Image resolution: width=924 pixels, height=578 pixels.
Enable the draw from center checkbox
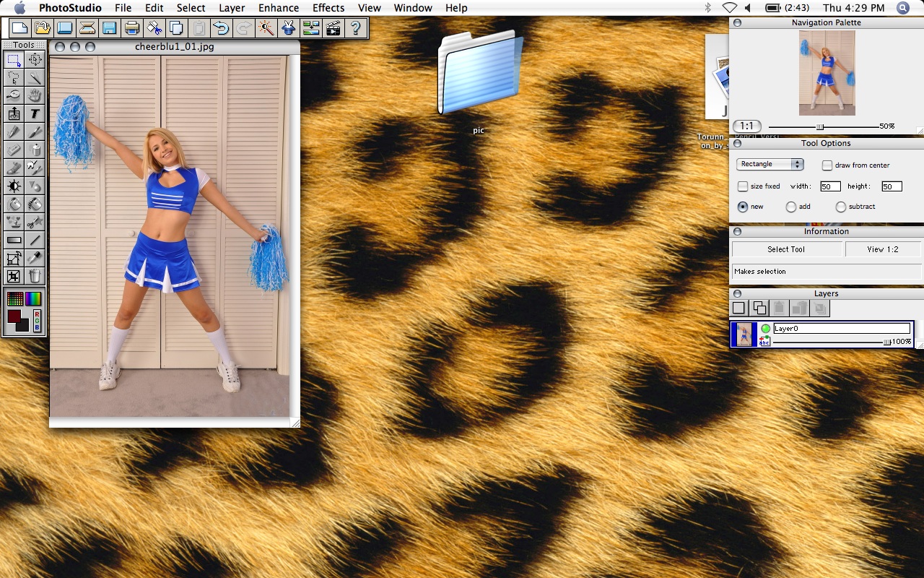coord(827,165)
